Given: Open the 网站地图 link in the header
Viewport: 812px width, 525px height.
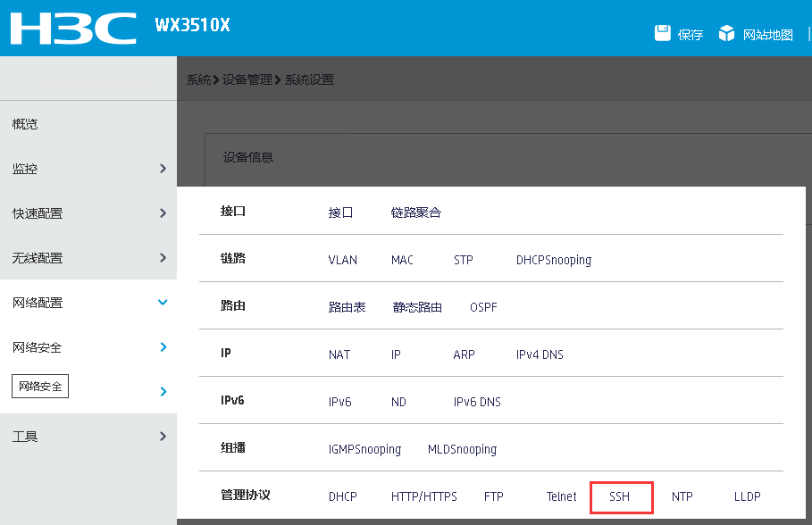Looking at the screenshot, I should [x=768, y=35].
